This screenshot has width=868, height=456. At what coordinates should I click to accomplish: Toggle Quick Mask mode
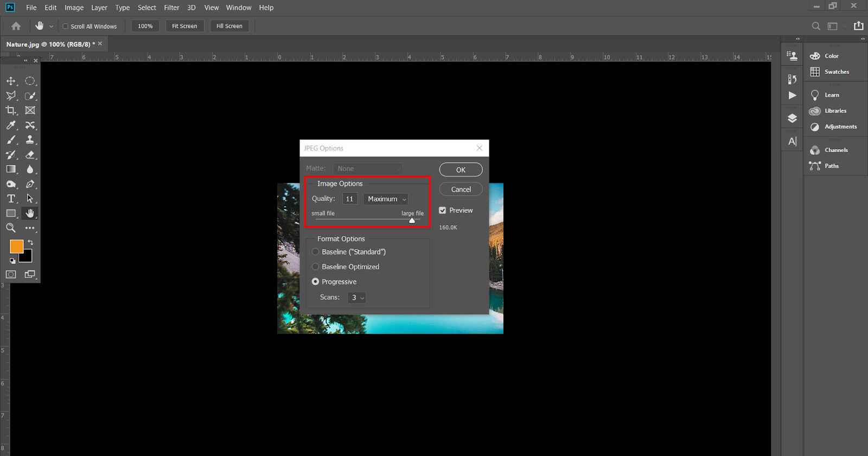11,275
